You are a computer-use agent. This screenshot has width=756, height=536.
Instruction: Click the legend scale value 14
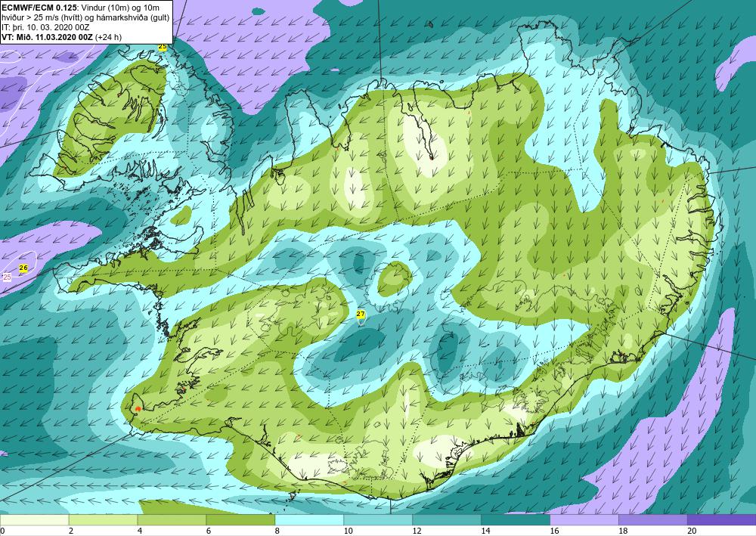coord(485,531)
